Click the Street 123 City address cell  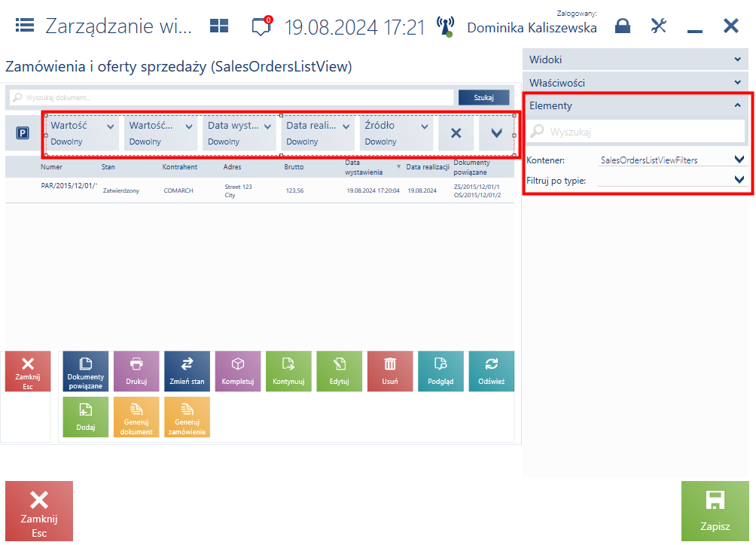point(238,190)
